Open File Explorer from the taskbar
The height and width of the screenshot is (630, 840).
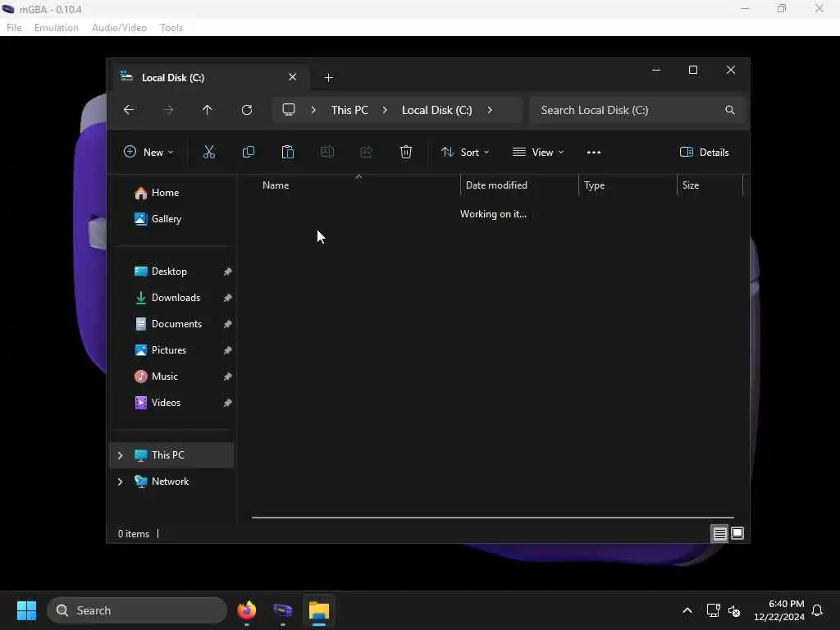(319, 610)
